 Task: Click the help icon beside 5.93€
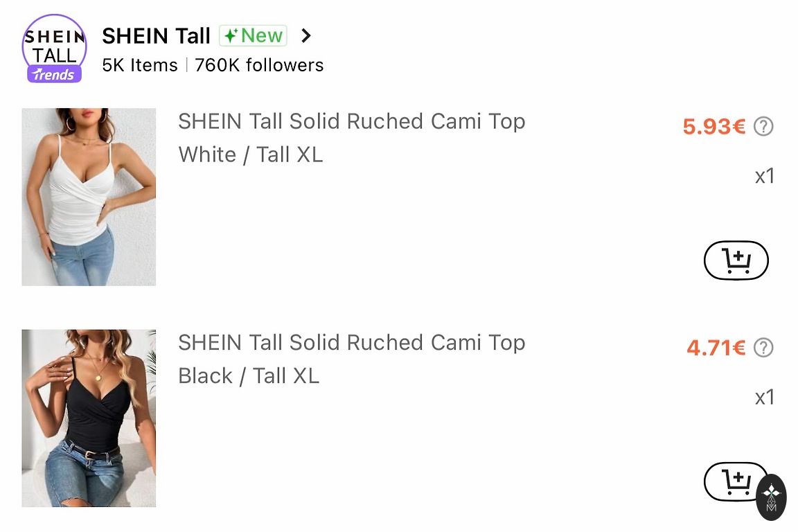click(x=763, y=127)
